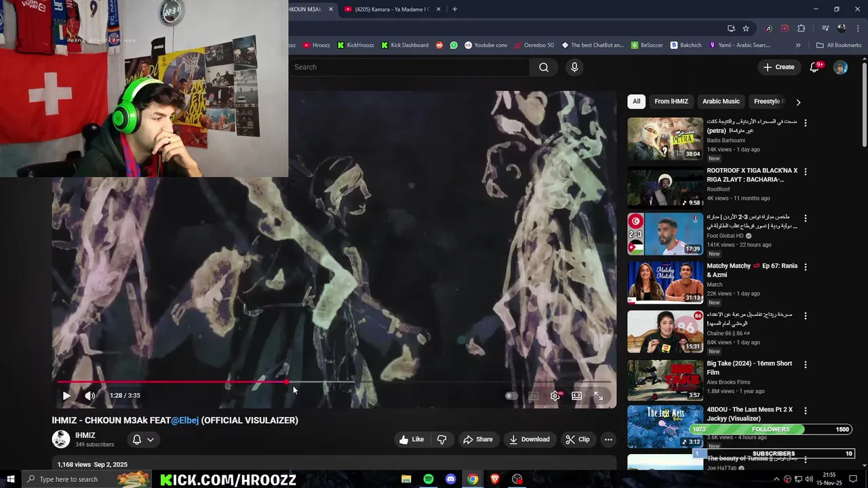The image size is (868, 488).
Task: Open the Youtube conv bookmark
Action: coord(486,45)
